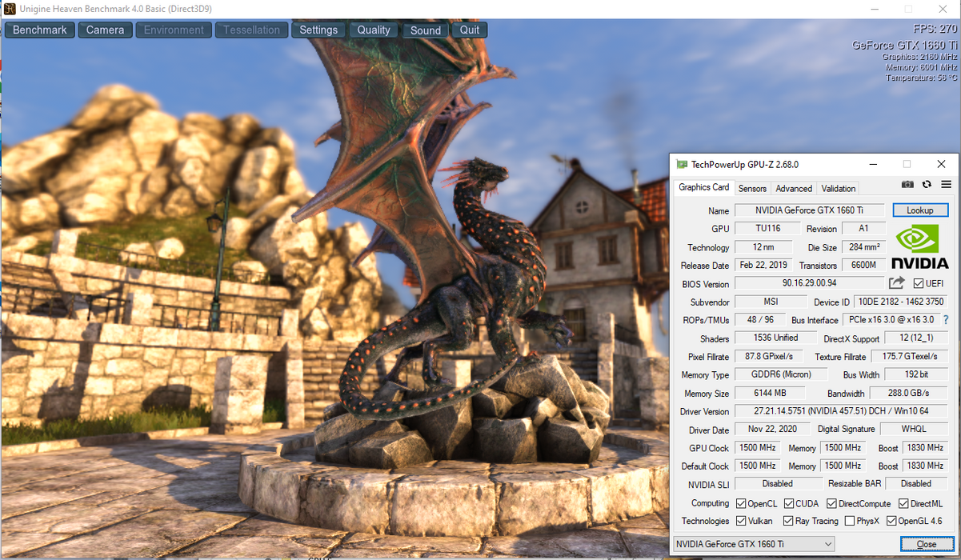This screenshot has width=961, height=560.
Task: Open the Advanced tab
Action: tap(794, 189)
